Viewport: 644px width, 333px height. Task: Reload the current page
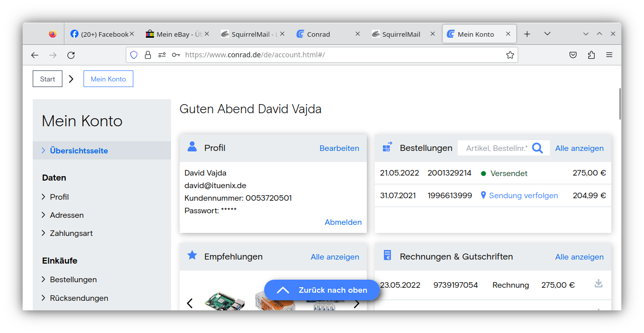pyautogui.click(x=71, y=55)
